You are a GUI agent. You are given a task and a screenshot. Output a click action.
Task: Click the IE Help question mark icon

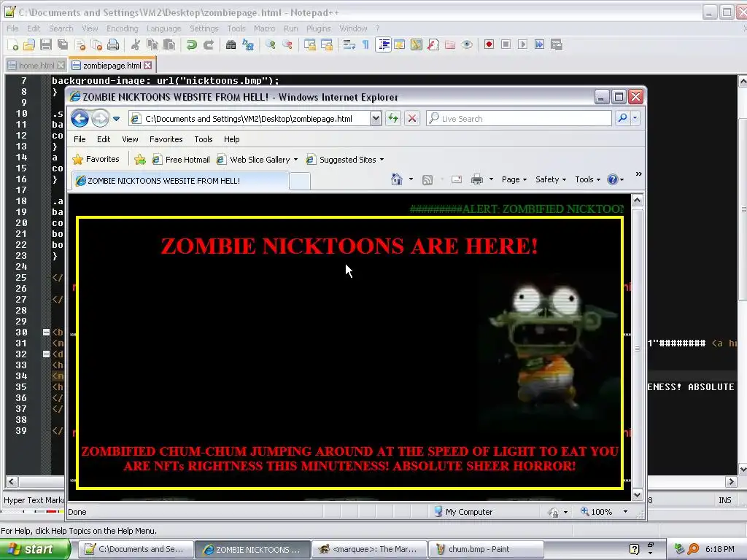613,179
